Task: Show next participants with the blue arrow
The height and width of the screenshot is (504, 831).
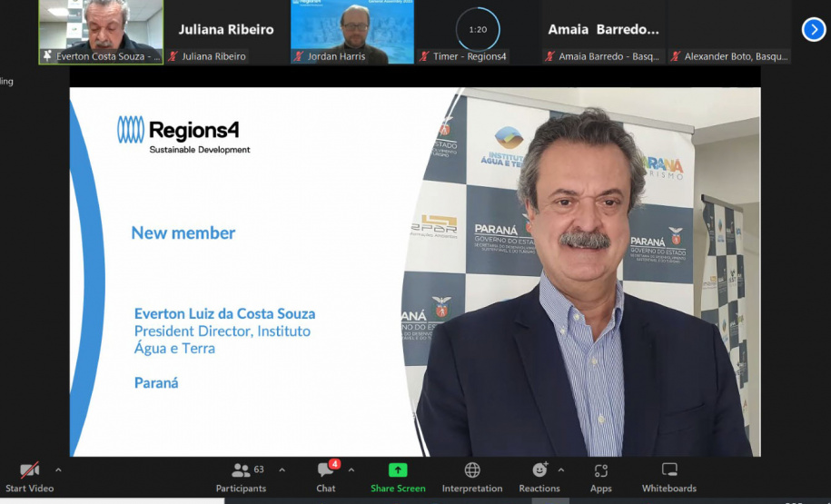Action: point(814,30)
